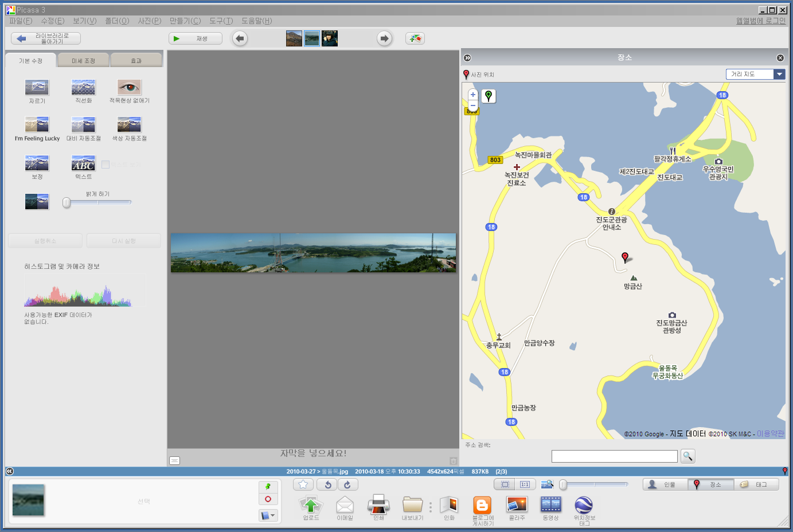The width and height of the screenshot is (793, 532).
Task: Open the 만들기(C) menu
Action: (x=185, y=21)
